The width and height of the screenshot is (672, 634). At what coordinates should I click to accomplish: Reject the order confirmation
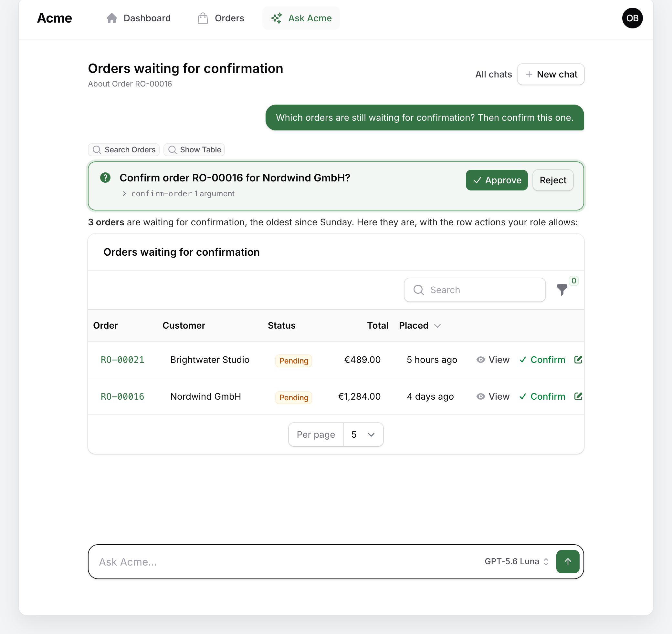[x=553, y=180]
